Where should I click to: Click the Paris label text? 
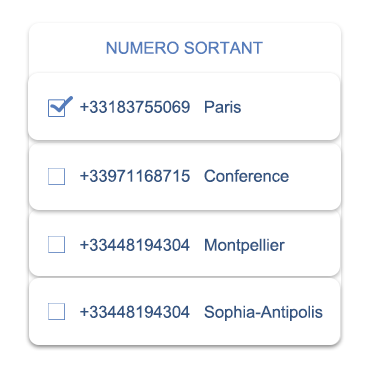coord(223,107)
